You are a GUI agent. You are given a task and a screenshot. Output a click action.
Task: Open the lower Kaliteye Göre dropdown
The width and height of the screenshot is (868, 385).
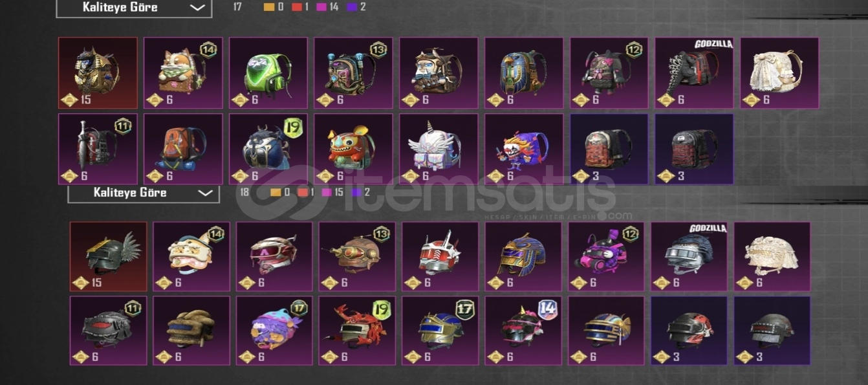(x=144, y=193)
